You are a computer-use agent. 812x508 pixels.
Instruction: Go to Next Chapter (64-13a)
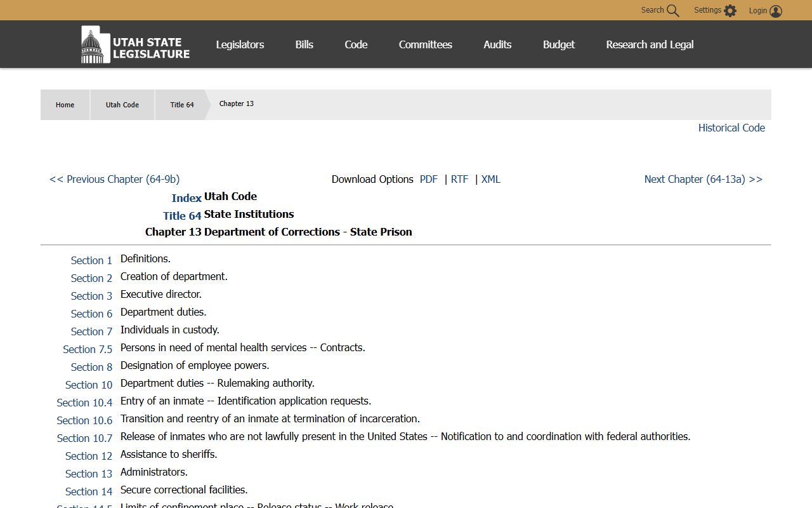click(x=704, y=179)
